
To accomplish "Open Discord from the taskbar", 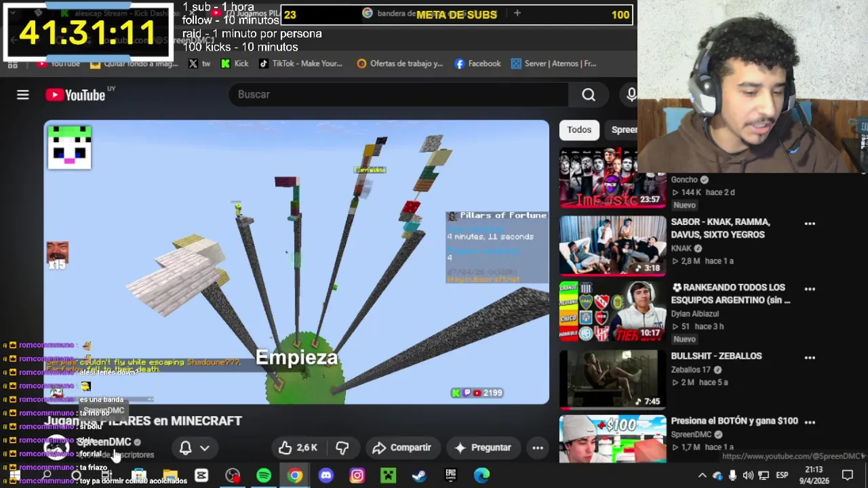I will [x=326, y=475].
